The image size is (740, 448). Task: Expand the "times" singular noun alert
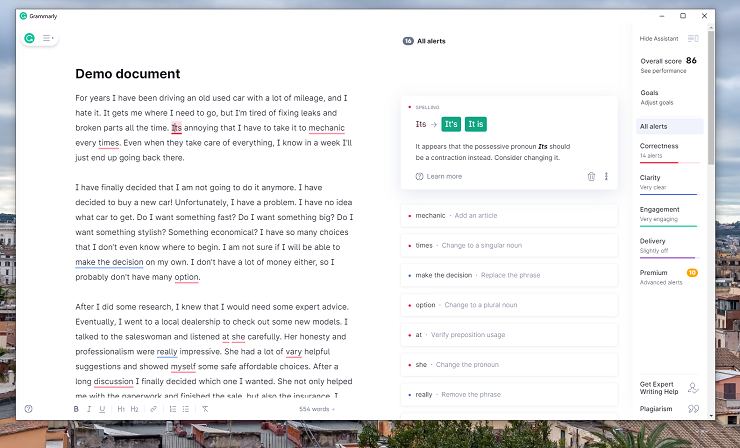coord(509,245)
